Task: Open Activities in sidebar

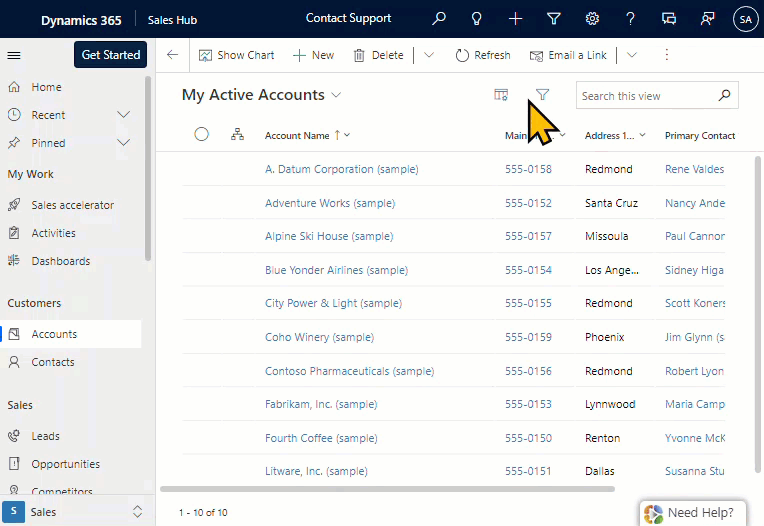Action: [54, 233]
